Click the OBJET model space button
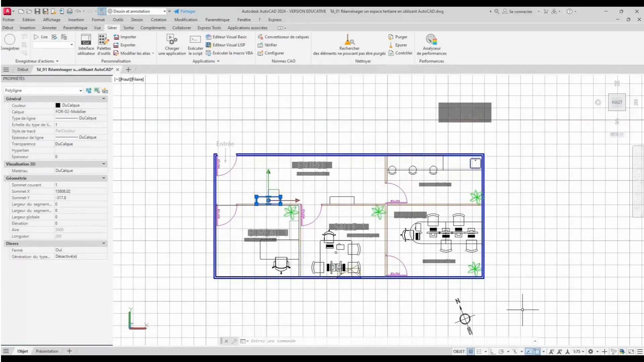Viewport: 644px width, 362px height. 459,352
